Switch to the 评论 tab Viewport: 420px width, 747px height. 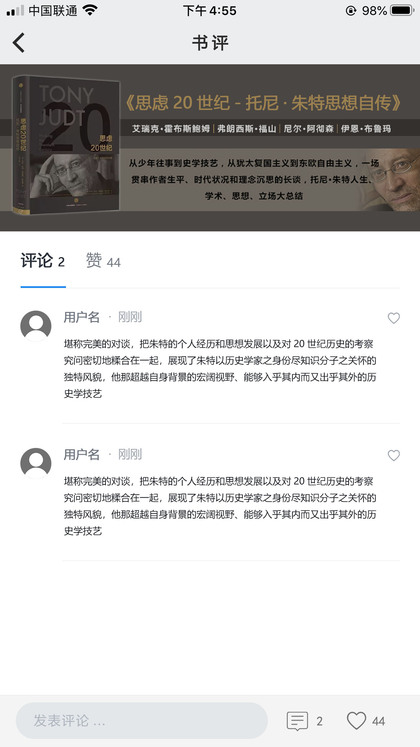pos(43,262)
